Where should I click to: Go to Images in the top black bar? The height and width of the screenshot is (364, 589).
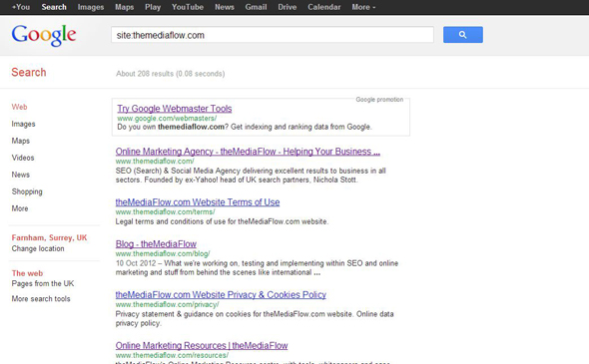pyautogui.click(x=91, y=7)
